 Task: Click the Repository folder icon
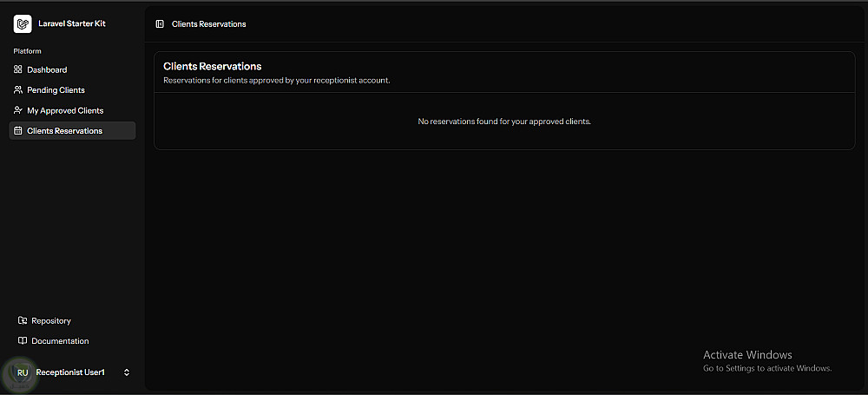[x=23, y=320]
